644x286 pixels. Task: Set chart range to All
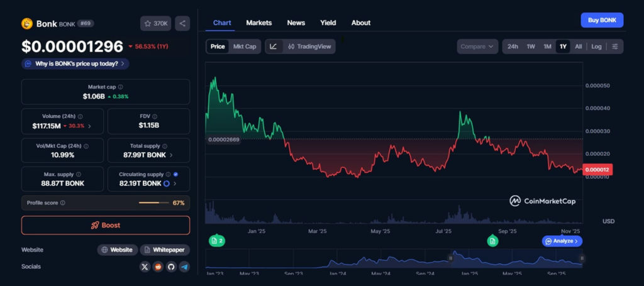pos(579,47)
